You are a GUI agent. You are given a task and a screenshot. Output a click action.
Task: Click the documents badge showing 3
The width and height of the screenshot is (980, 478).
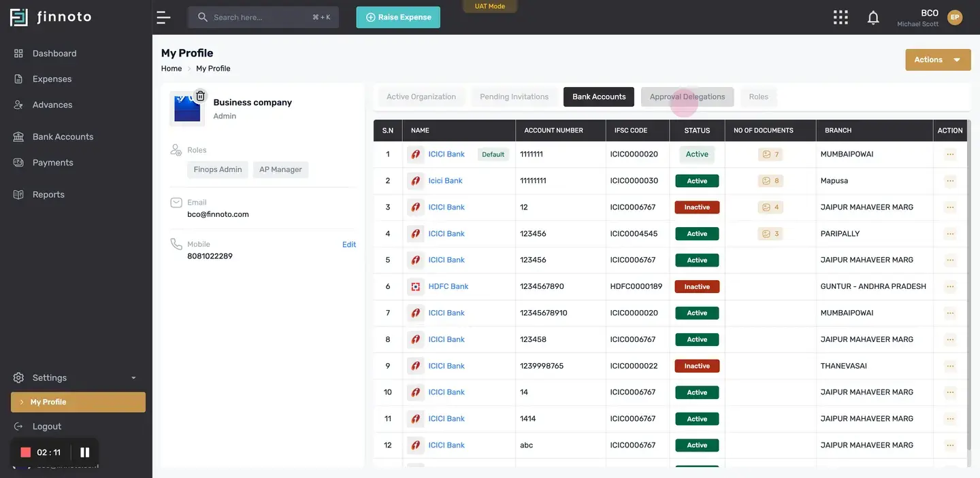pos(770,234)
